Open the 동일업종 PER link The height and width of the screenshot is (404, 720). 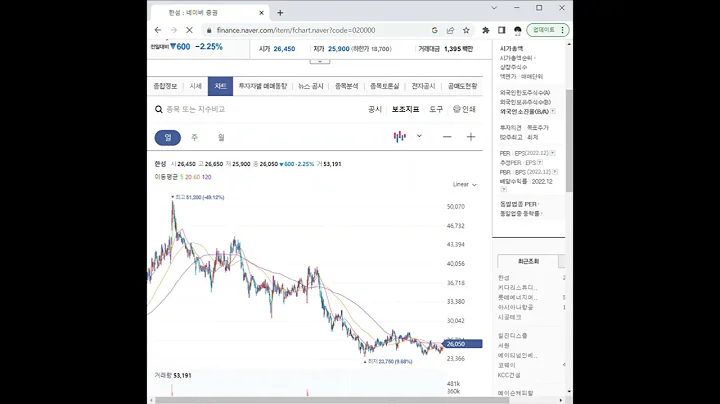[x=519, y=204]
